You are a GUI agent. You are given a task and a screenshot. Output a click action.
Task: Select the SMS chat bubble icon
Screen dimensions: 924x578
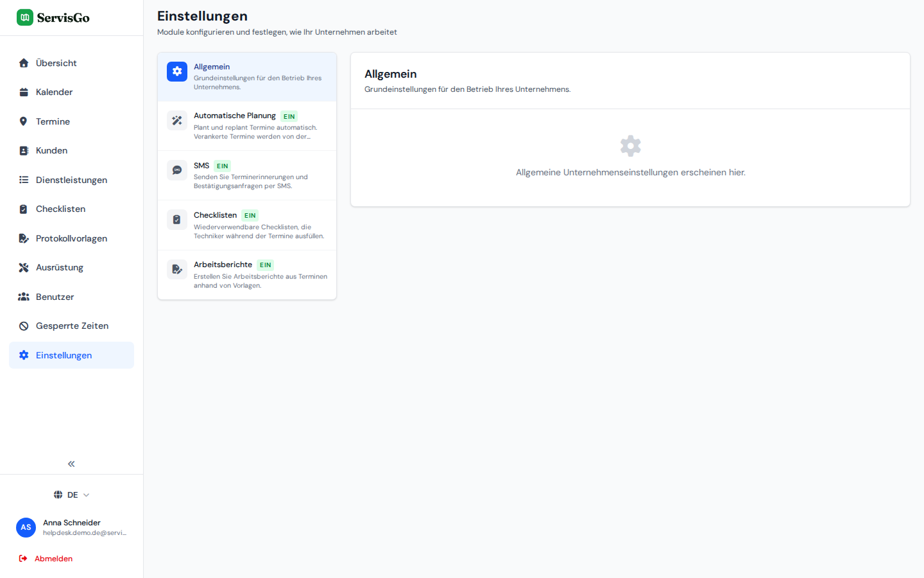(x=177, y=170)
